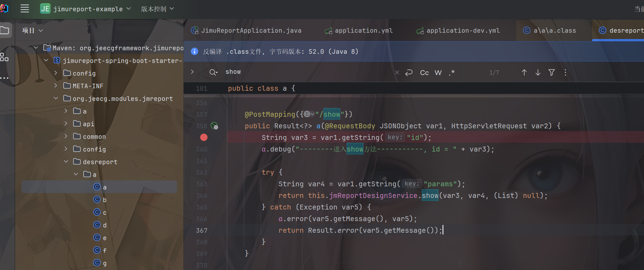This screenshot has height=270, width=644.
Task: Remove the red breakpoint in gutter
Action: (204, 137)
